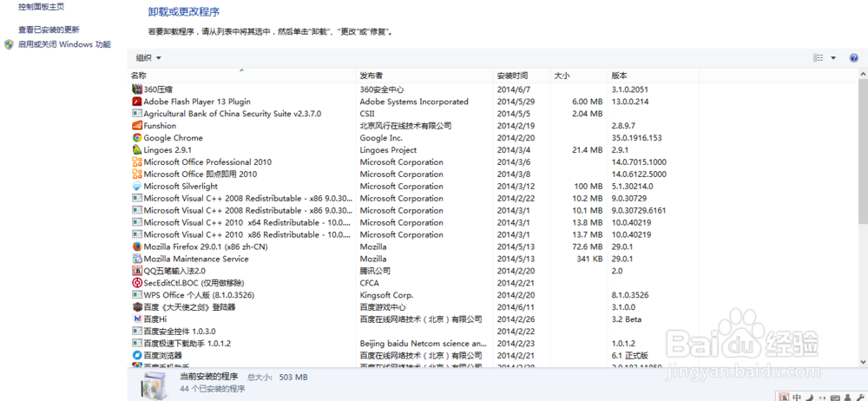This screenshot has width=868, height=401.
Task: Click the version text 6.1 正式版
Action: 629,356
